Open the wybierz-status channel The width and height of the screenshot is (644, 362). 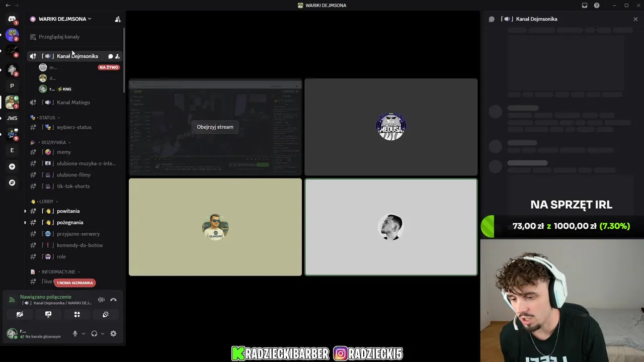[x=74, y=127]
